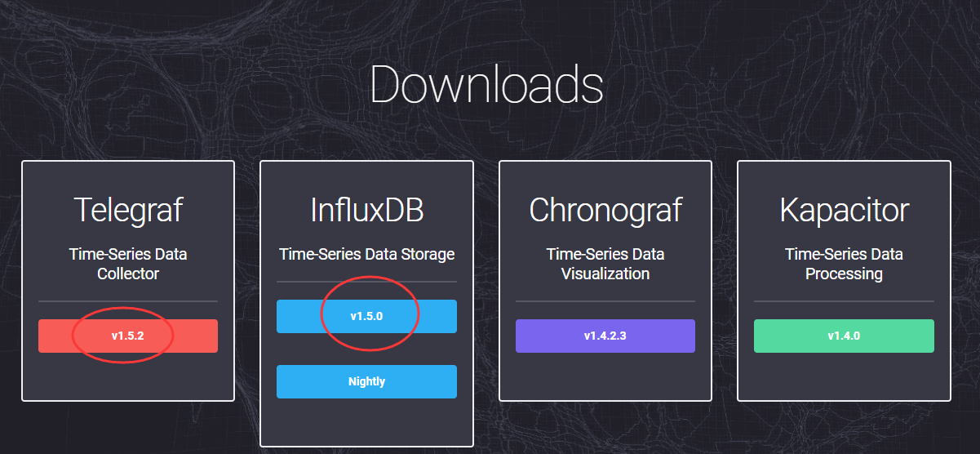The image size is (980, 454).
Task: Click the Time-Series Data Visualization description
Action: coord(605,264)
